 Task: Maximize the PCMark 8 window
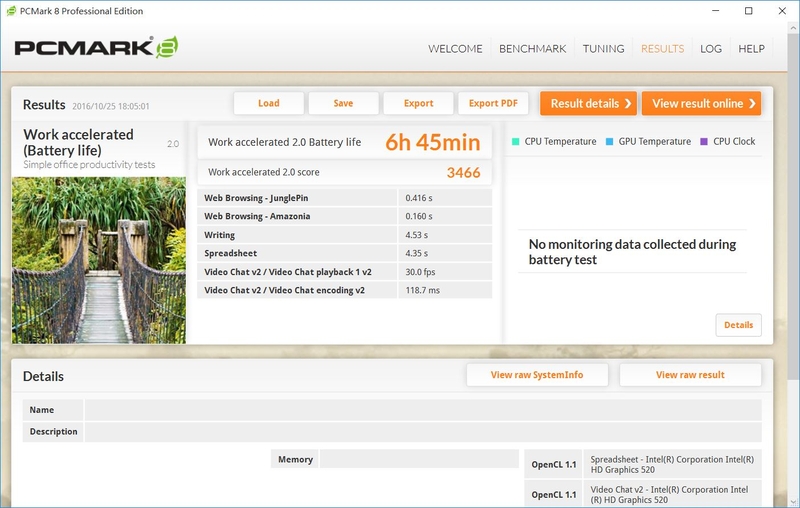(748, 11)
